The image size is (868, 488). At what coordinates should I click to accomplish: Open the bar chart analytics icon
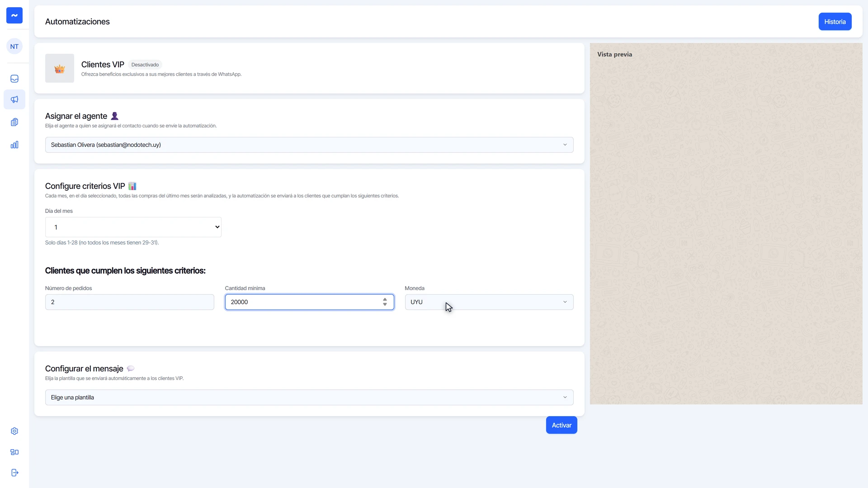tap(14, 145)
